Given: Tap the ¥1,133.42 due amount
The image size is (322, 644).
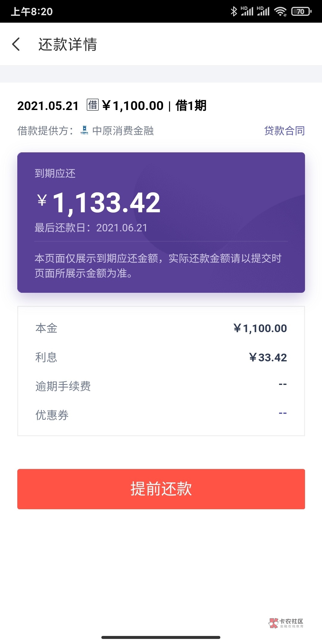Looking at the screenshot, I should (100, 203).
